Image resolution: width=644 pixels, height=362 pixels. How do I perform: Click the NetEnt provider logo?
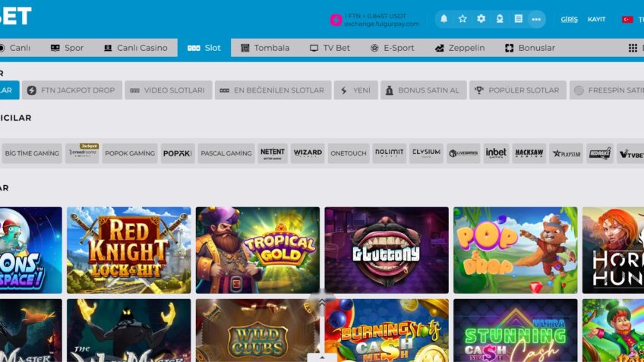tap(273, 153)
